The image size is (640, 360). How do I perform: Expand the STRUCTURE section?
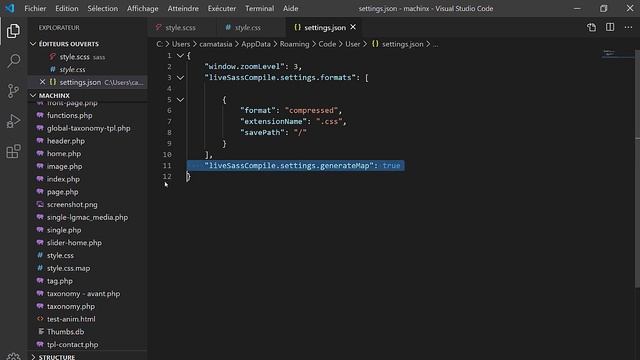pos(56,357)
